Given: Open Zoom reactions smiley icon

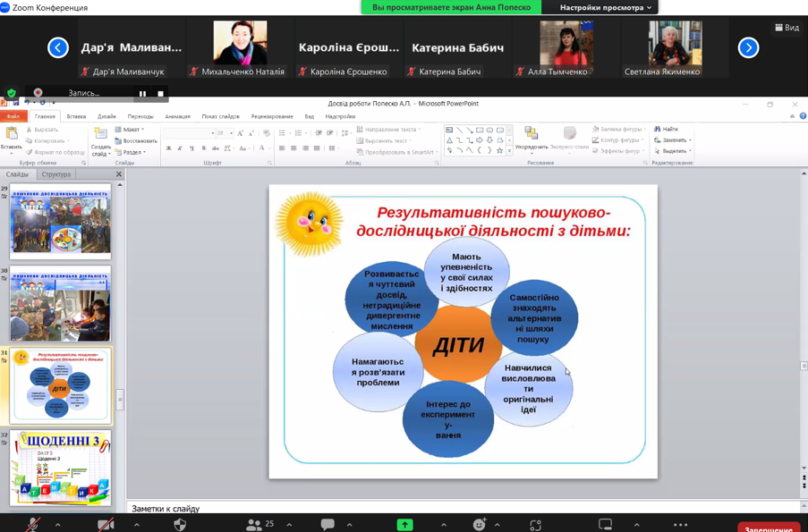Looking at the screenshot, I should pyautogui.click(x=480, y=525).
